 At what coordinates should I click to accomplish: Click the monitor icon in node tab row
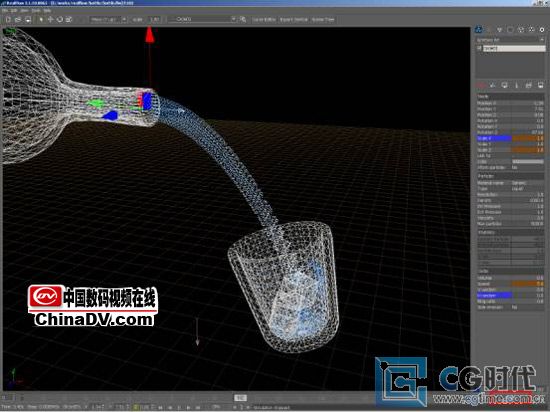point(505,85)
